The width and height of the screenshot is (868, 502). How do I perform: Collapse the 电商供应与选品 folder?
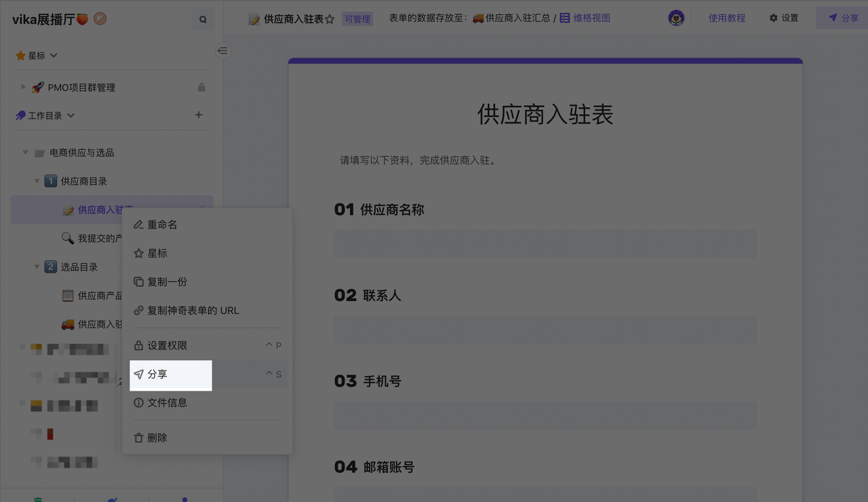(x=25, y=153)
